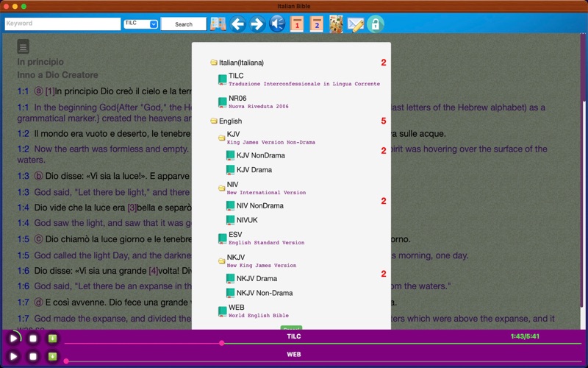Click the WEB audio progress slider knob

(x=66, y=361)
